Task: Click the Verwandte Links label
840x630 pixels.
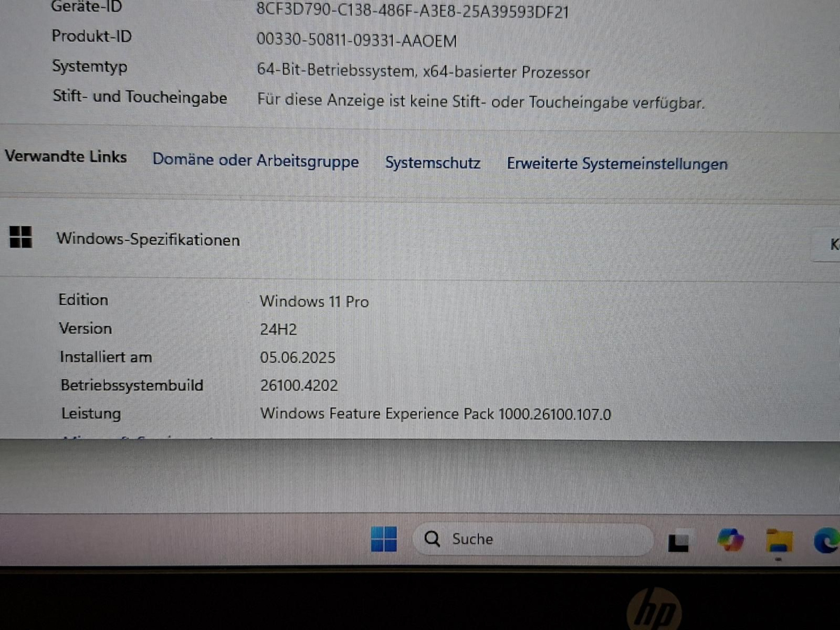Action: [x=66, y=156]
